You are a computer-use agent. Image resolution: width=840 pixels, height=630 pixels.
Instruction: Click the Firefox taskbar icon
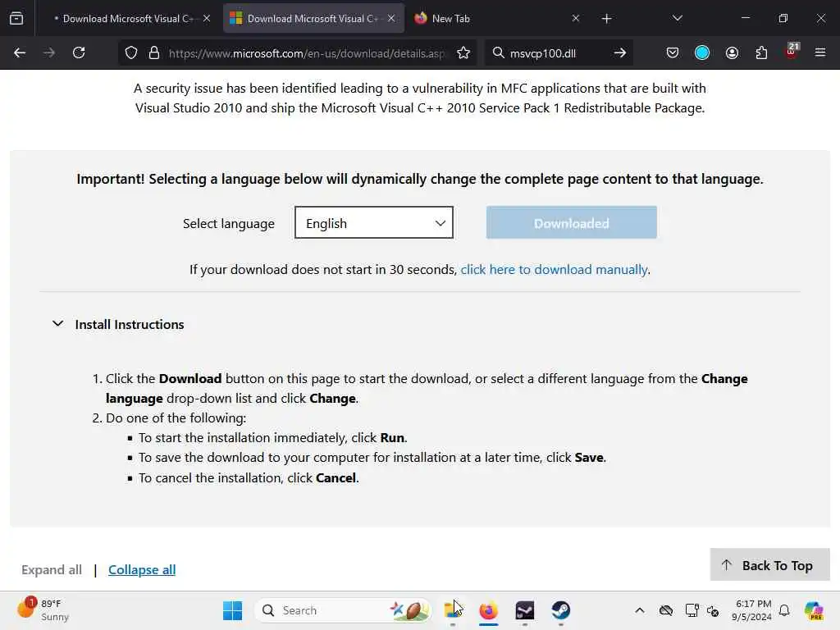click(x=489, y=610)
